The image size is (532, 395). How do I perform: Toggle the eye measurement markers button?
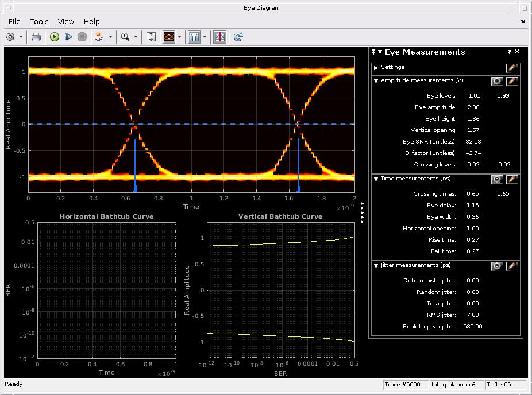click(x=220, y=37)
